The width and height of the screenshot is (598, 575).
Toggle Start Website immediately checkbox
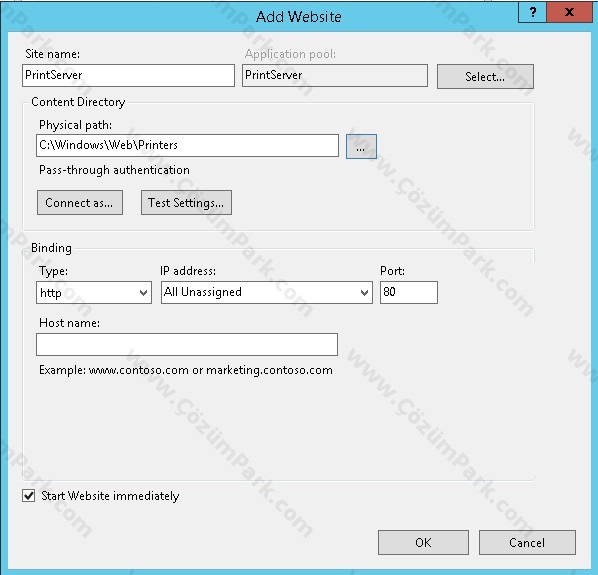[29, 496]
